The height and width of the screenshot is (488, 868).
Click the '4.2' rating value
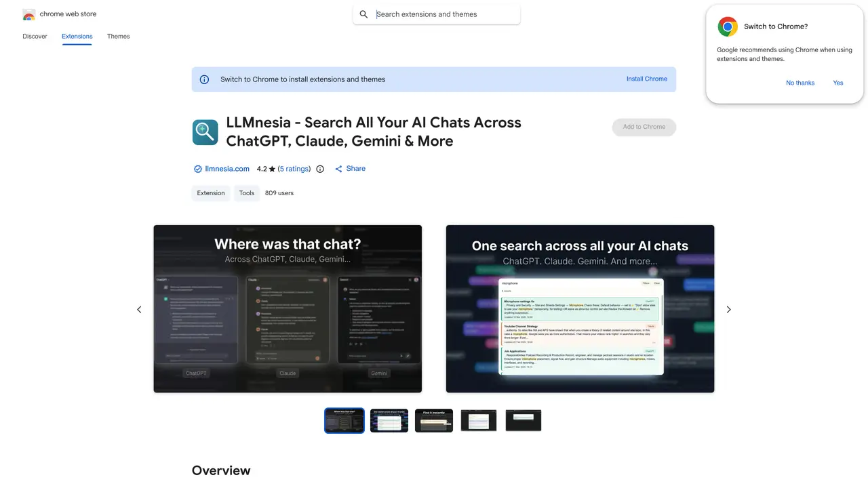click(x=262, y=169)
